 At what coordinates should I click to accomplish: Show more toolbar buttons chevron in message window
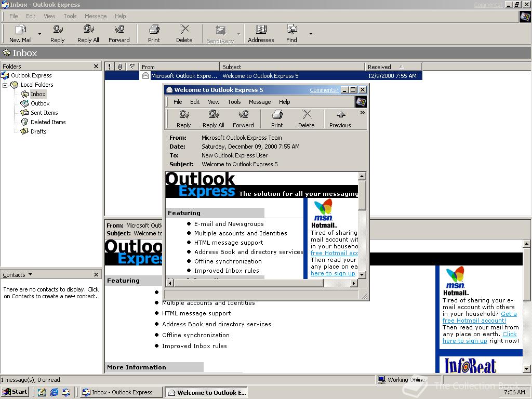[362, 113]
